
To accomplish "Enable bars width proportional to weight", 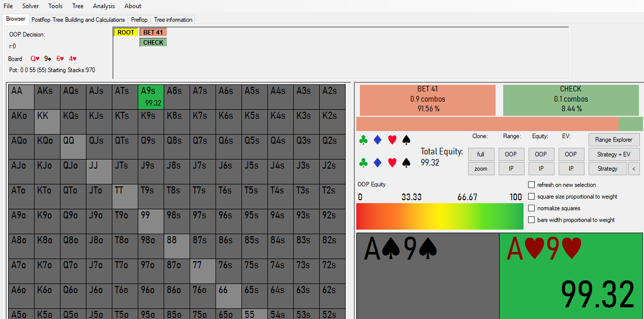I will [532, 219].
